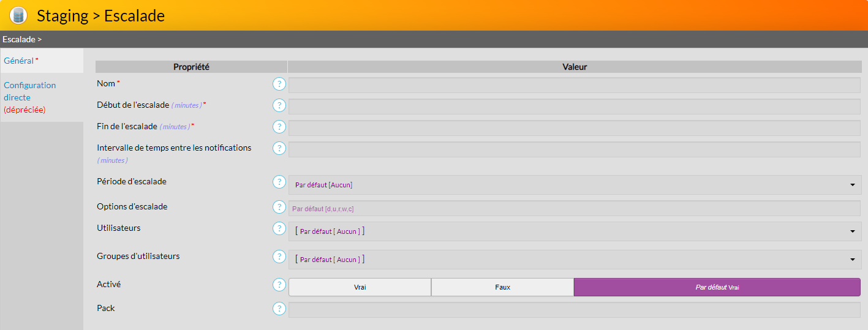Show help for the Activé property
Screen dimensions: 868x330
pyautogui.click(x=279, y=285)
